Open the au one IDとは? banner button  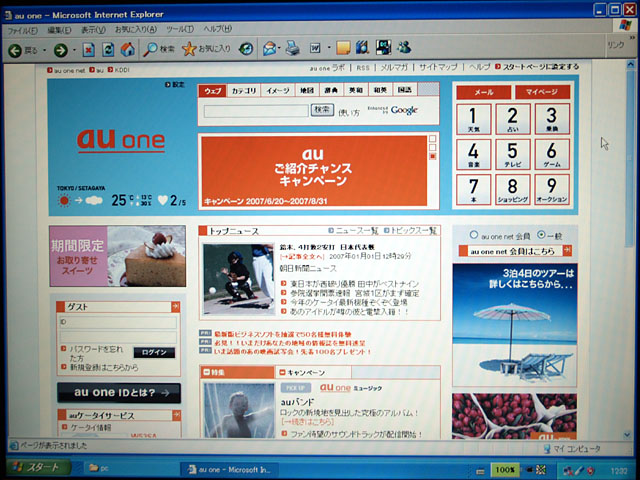pyautogui.click(x=119, y=393)
